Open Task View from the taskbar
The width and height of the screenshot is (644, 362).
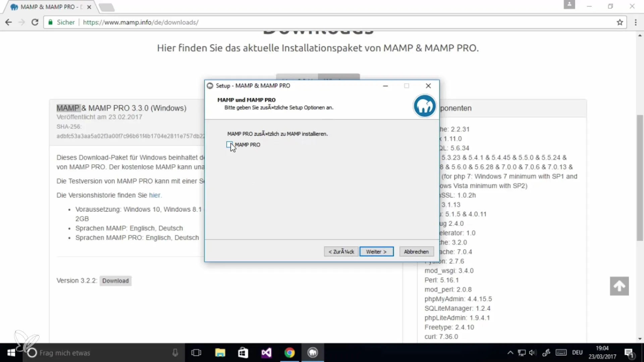click(196, 353)
